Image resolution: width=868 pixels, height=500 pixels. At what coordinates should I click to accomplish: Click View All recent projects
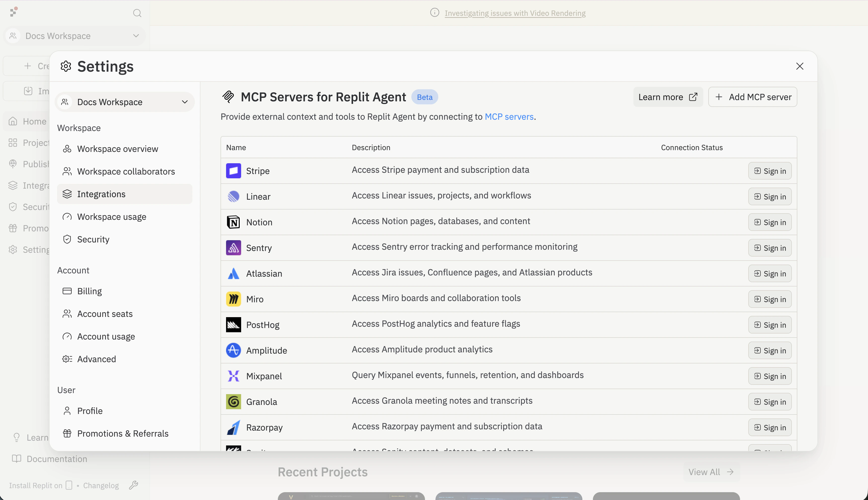(711, 472)
